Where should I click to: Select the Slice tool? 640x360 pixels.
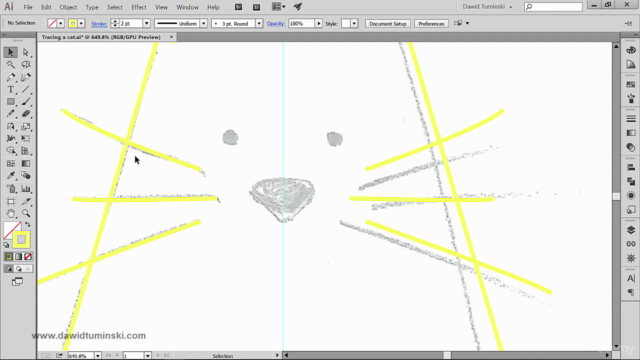click(x=26, y=201)
